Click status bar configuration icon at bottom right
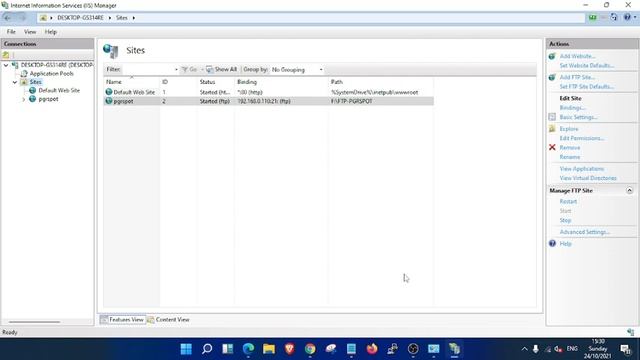 click(x=631, y=332)
